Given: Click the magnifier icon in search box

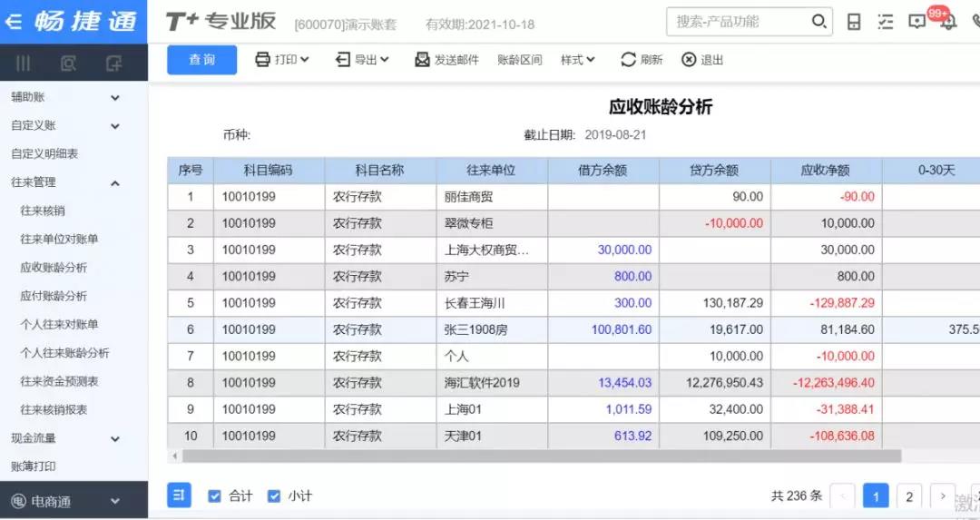Looking at the screenshot, I should pos(818,22).
